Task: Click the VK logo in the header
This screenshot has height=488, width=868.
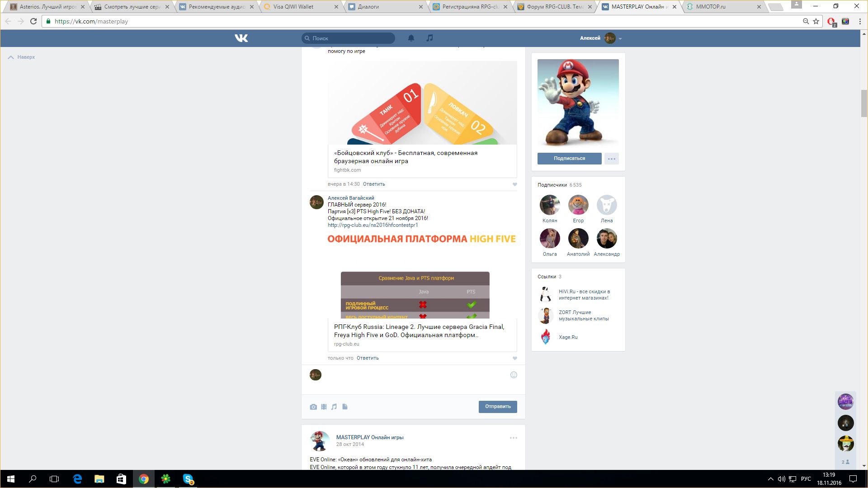Action: pos(241,38)
